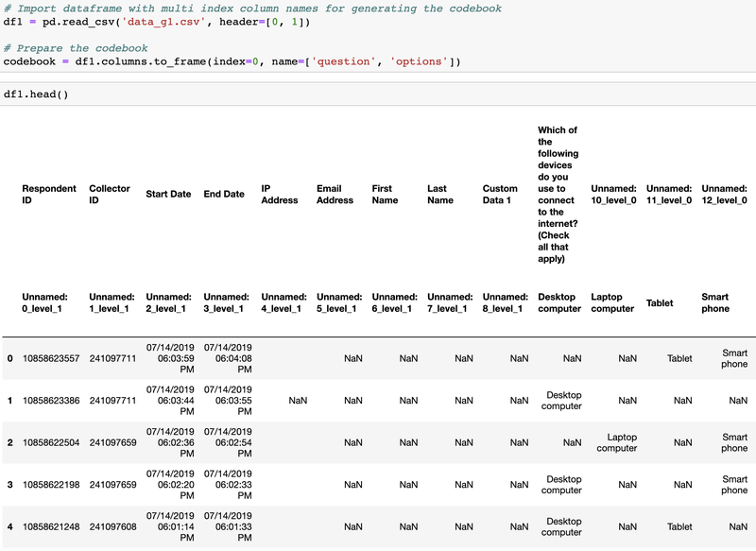Select the IP Address column header
This screenshot has height=551, width=756.
280,194
